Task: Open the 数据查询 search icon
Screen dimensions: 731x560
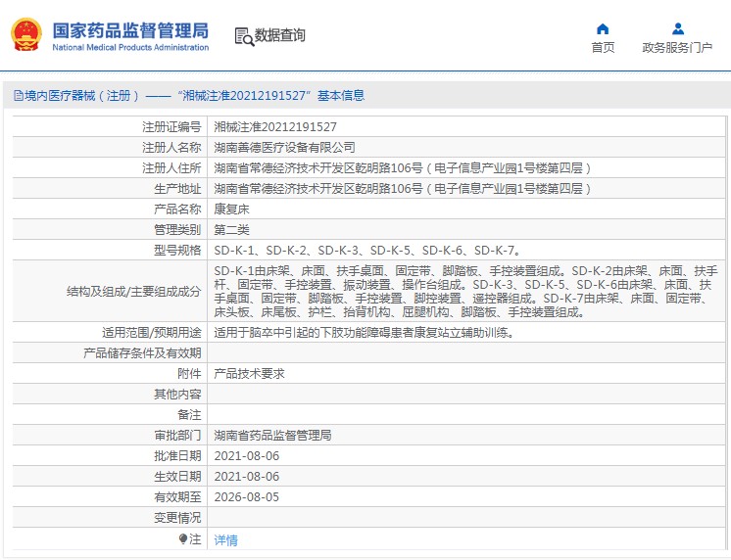Action: (244, 37)
